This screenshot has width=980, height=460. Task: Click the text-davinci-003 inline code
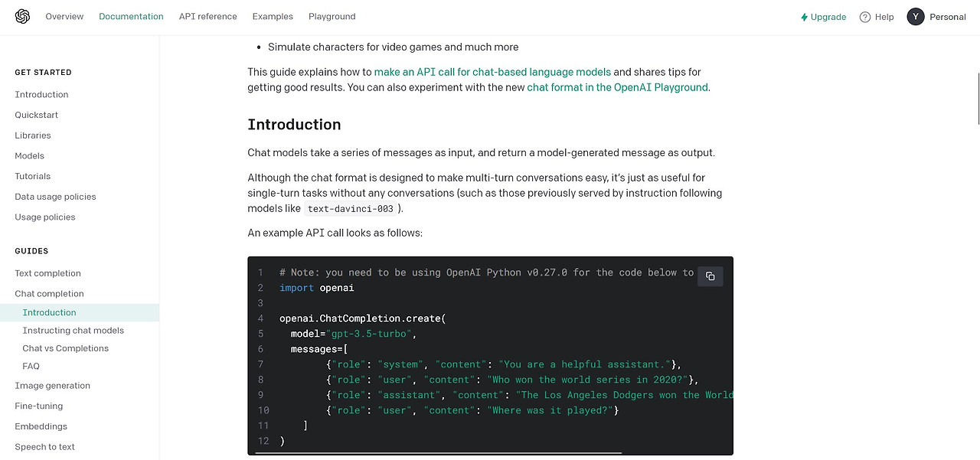pyautogui.click(x=350, y=209)
